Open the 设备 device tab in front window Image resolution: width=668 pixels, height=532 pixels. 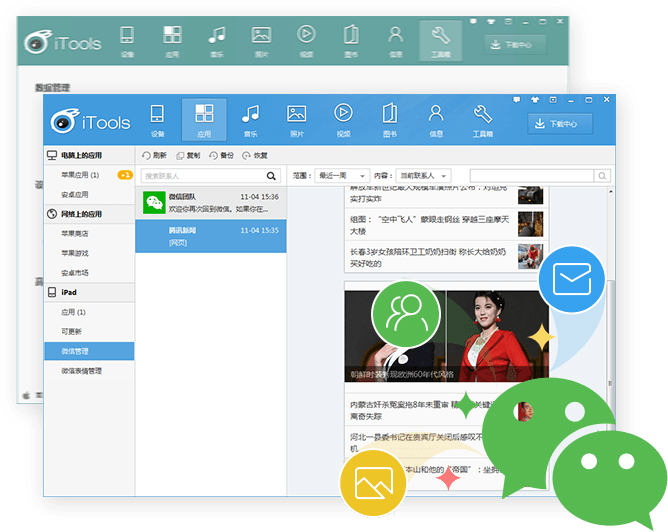pyautogui.click(x=157, y=121)
